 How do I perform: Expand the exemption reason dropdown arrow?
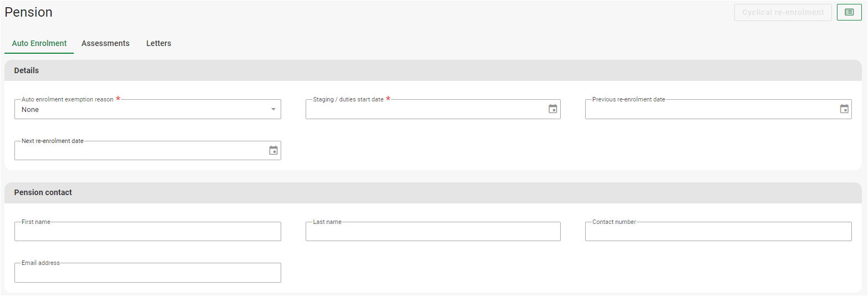[273, 109]
